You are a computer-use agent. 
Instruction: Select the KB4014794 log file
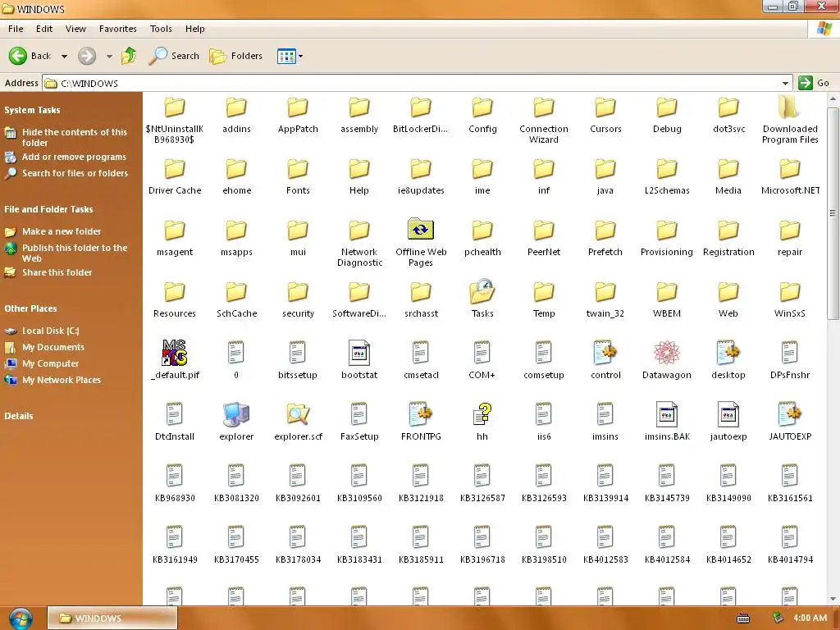790,538
